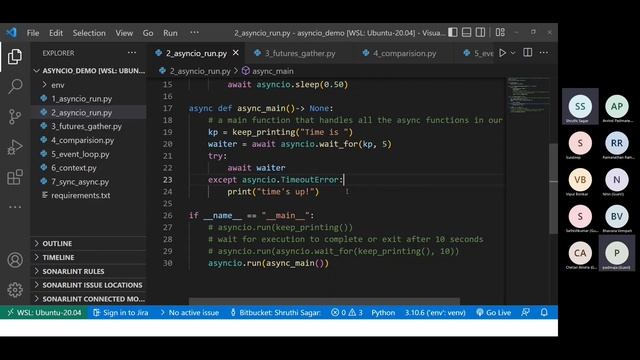Viewport: 640px width, 360px height.
Task: Click Sign in to Jira
Action: [120, 313]
